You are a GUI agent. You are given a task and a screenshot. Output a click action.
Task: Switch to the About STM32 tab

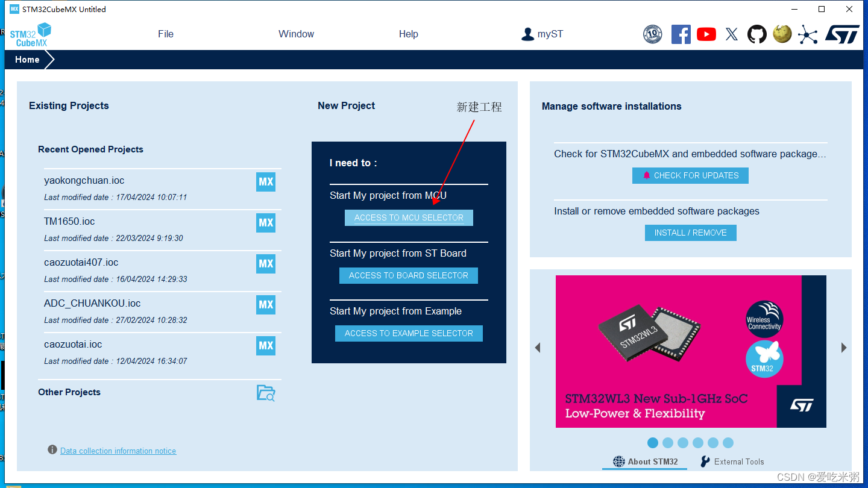point(645,461)
